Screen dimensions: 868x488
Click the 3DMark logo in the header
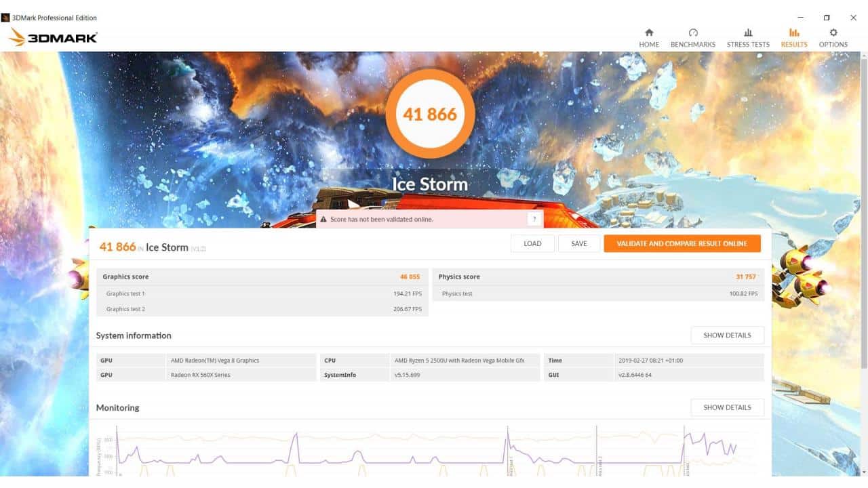point(53,37)
